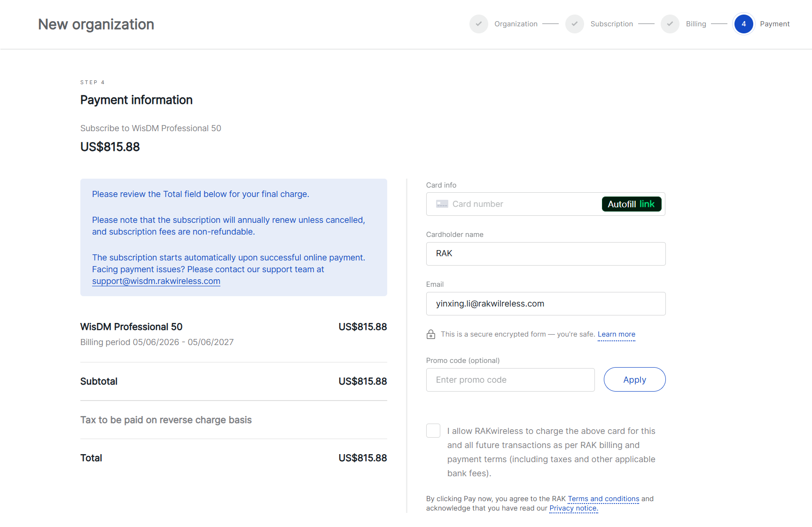Click the step 4 Payment circle
This screenshot has width=812, height=527.
coord(743,24)
